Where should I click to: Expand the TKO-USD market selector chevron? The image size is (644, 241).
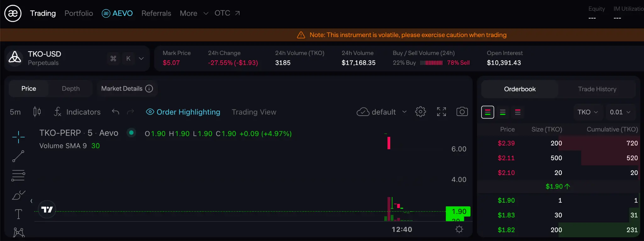141,58
